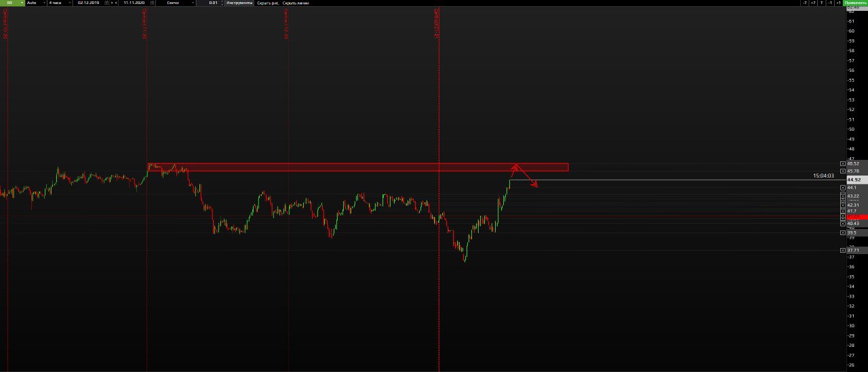The image size is (868, 372).
Task: Click the 46.52 price label on axis
Action: [857, 163]
